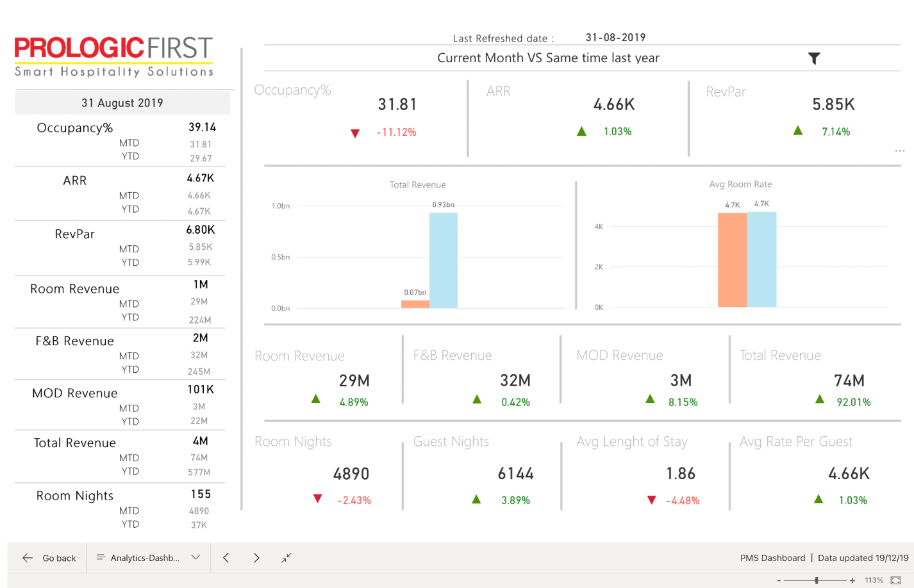
Task: Click the 155 Room Nights value in sidebar
Action: [201, 494]
